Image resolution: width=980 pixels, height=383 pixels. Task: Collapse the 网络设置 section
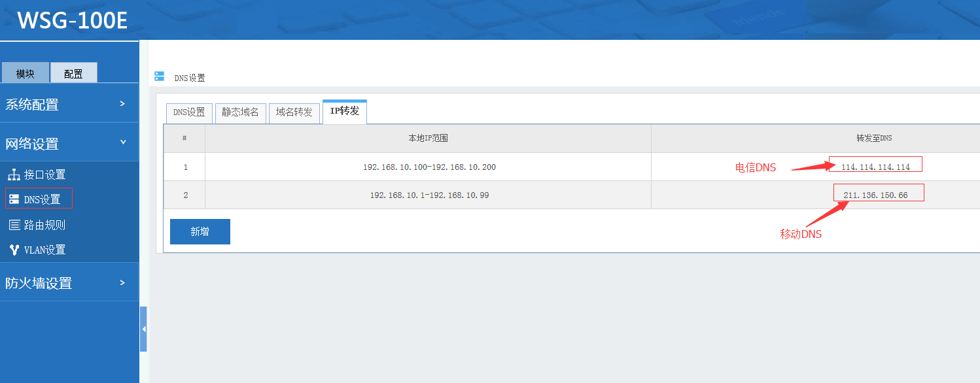(x=122, y=142)
